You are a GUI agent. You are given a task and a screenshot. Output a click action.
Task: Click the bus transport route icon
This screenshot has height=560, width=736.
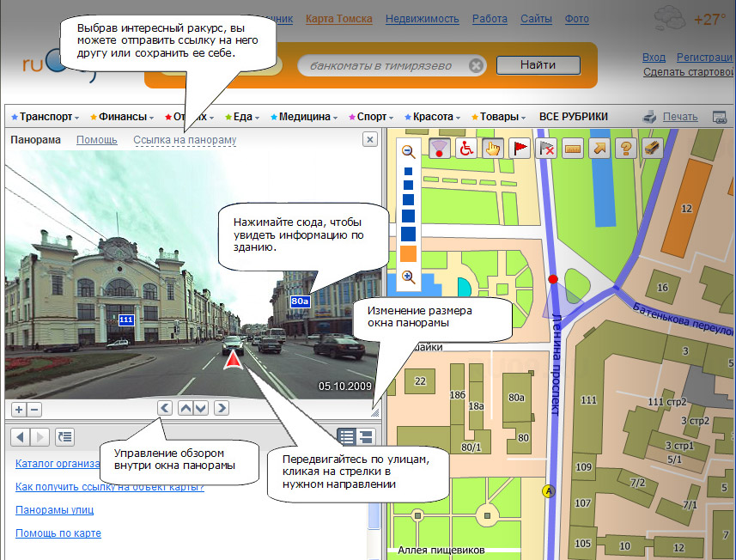(x=653, y=148)
